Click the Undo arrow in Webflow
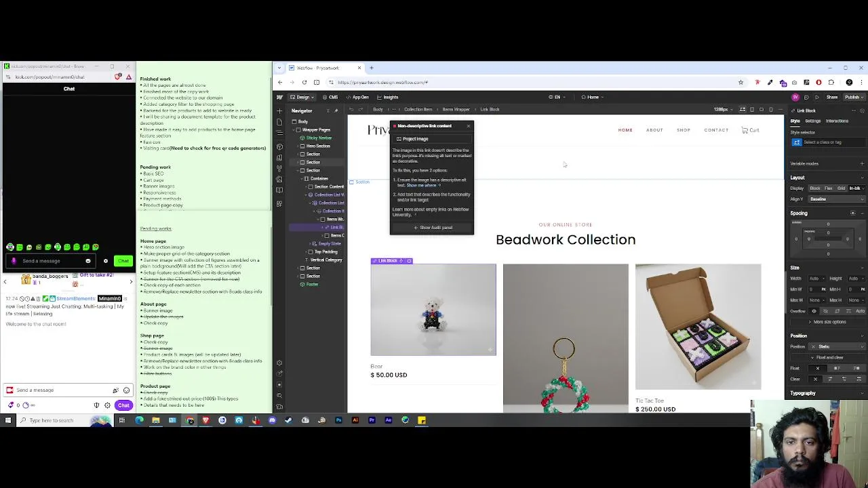This screenshot has height=488, width=868. pyautogui.click(x=351, y=110)
